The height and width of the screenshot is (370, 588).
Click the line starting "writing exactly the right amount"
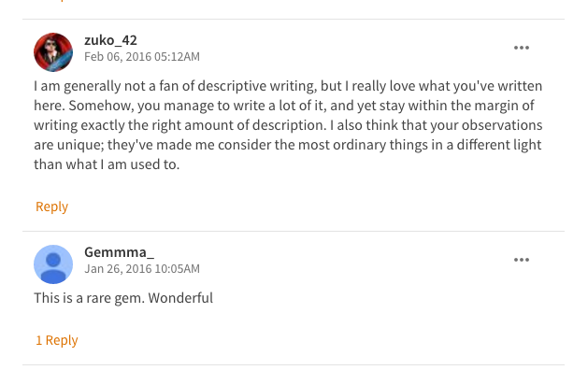pos(288,125)
